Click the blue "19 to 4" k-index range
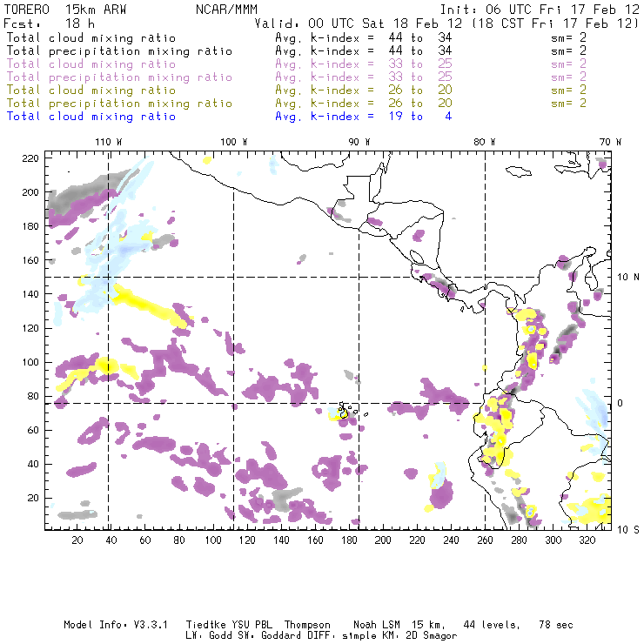 (420, 117)
